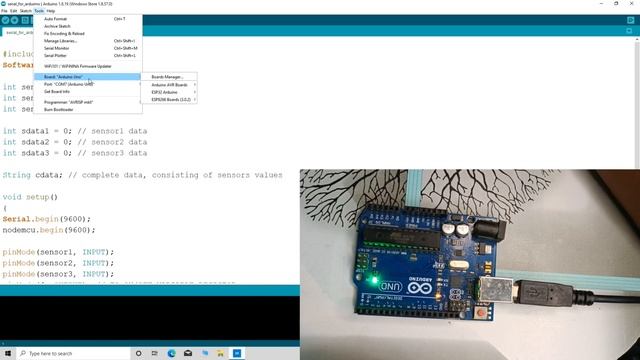Open the Serial Monitor magnifier icon
The height and width of the screenshot is (360, 640).
630,20
